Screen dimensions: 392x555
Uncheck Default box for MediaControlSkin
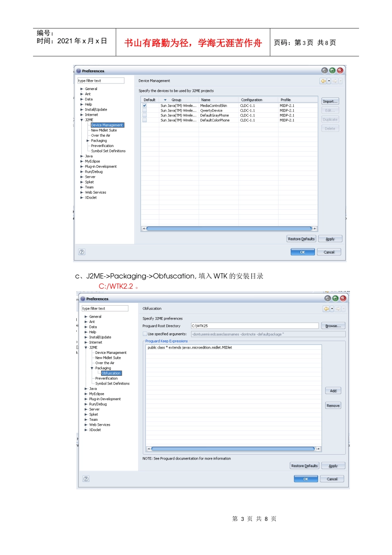tap(144, 106)
